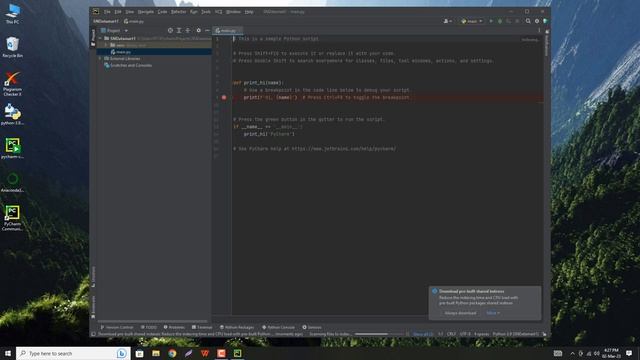Click Expand All icon in Project panel

pyautogui.click(x=179, y=30)
